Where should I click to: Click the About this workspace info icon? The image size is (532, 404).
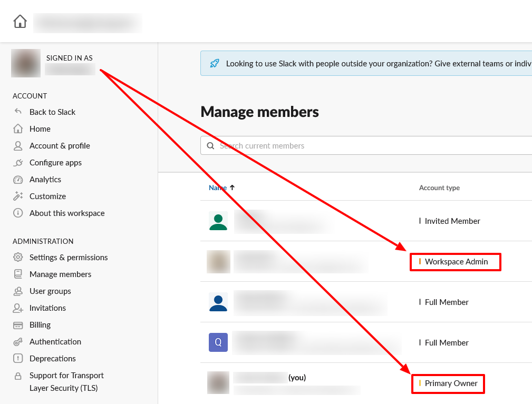(18, 213)
